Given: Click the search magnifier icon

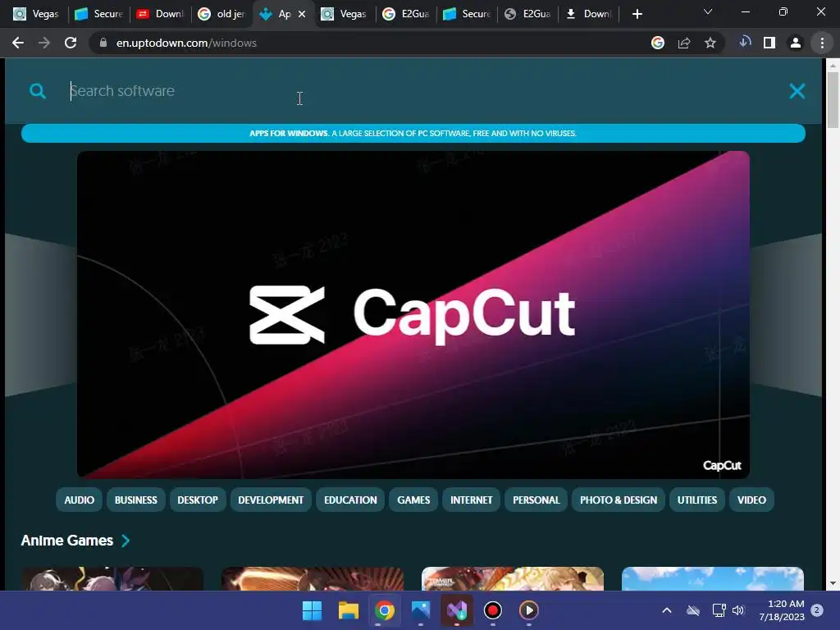Looking at the screenshot, I should tap(38, 91).
